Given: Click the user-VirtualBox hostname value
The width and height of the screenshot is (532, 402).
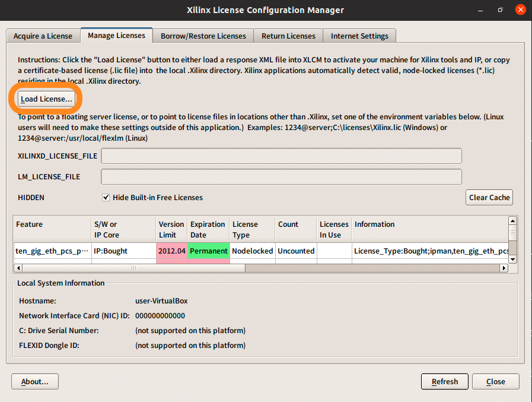Looking at the screenshot, I should coord(161,300).
